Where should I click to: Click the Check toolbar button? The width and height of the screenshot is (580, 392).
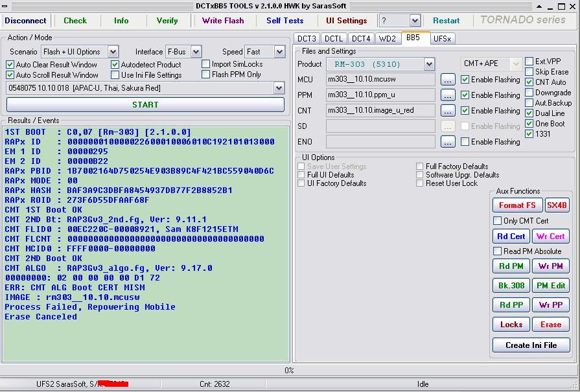tap(75, 20)
